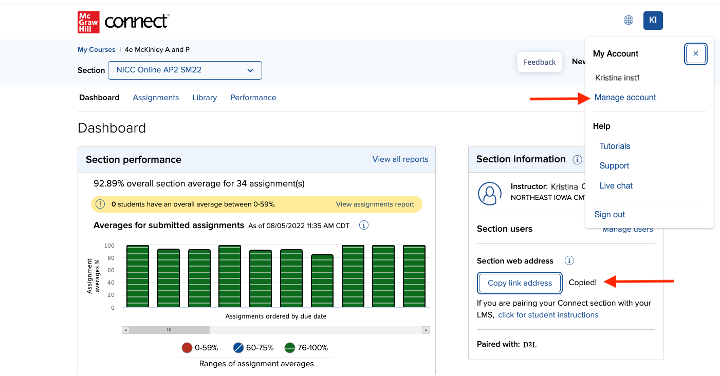Viewport: 720px width, 376px height.
Task: Click the chart horizontal scrollbar thumb
Action: [169, 330]
